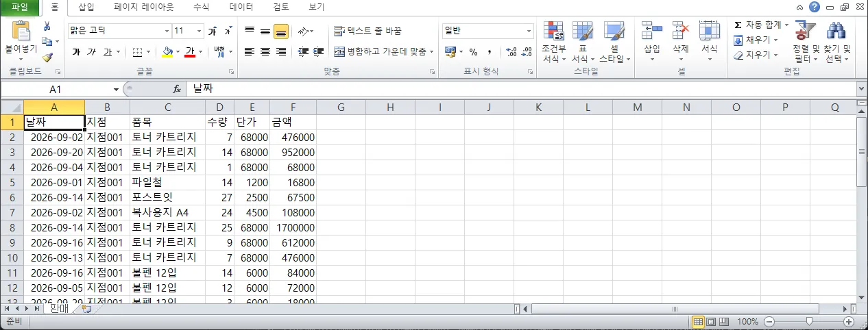Open the AutoSum (자동 합계) dropdown arrow

786,25
